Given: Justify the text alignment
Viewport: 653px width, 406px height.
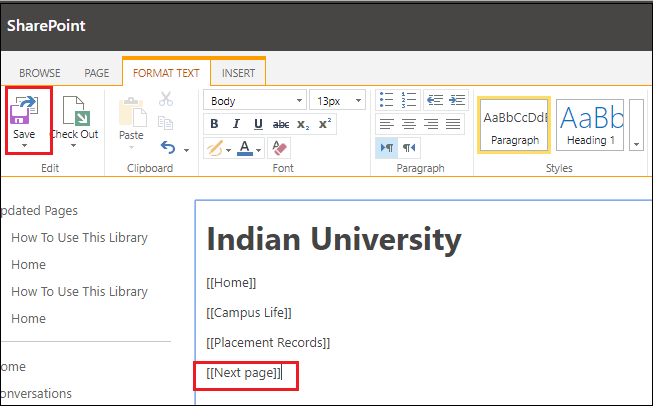Looking at the screenshot, I should (x=453, y=124).
